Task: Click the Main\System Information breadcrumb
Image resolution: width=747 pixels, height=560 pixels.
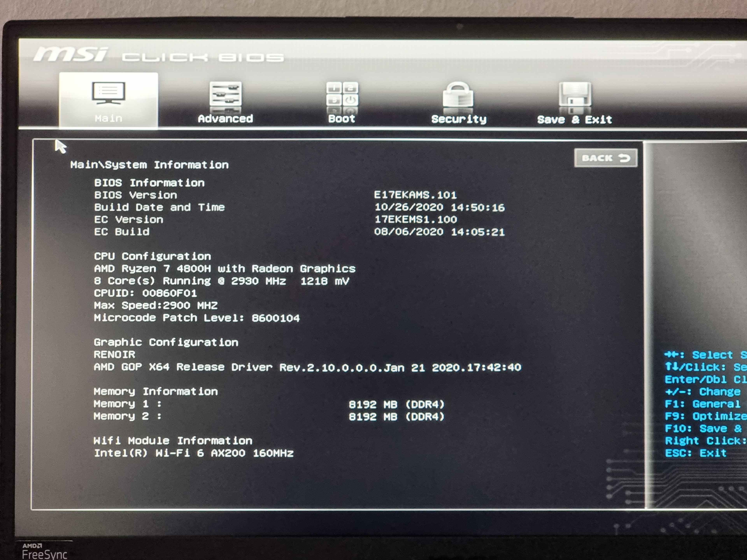Action: [x=149, y=165]
